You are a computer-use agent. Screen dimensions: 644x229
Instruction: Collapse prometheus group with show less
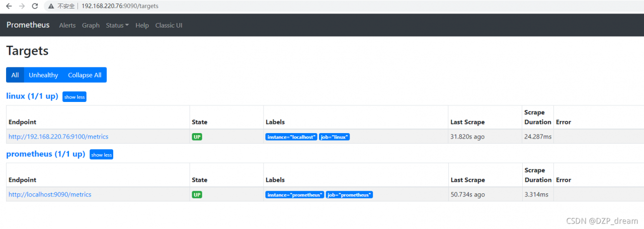[101, 155]
